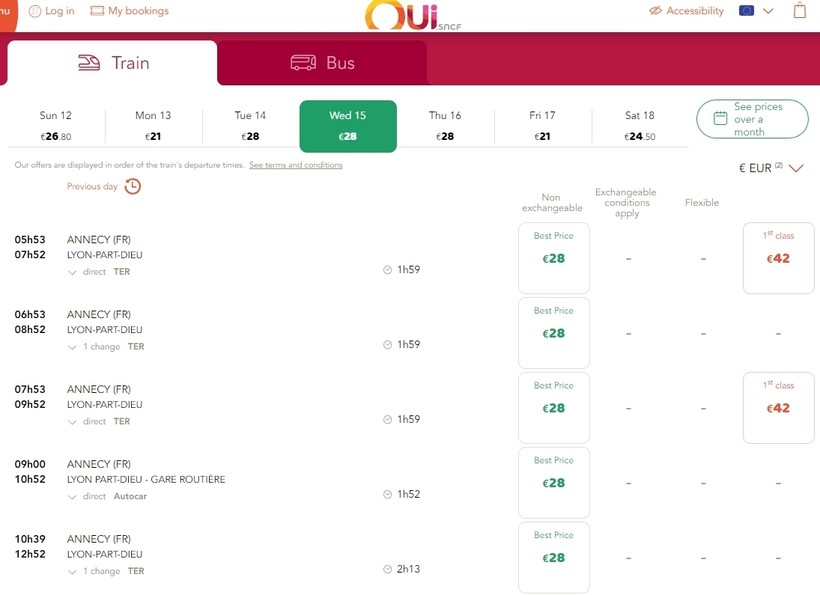Select date Fri 17 at €21

(542, 126)
